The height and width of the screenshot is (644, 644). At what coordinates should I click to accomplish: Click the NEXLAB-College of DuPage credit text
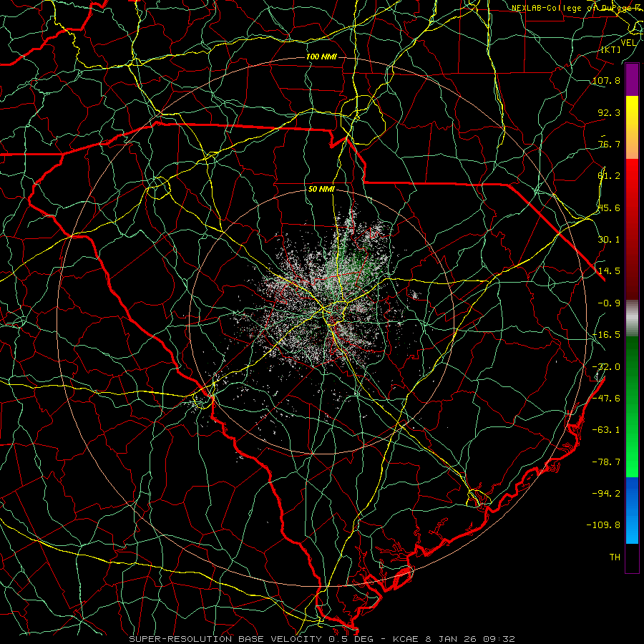point(577,8)
